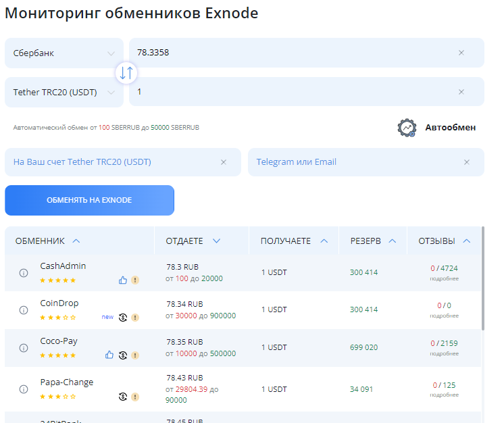The height and width of the screenshot is (423, 504).
Task: Focus the Tether TRC20 account address field
Action: point(123,162)
